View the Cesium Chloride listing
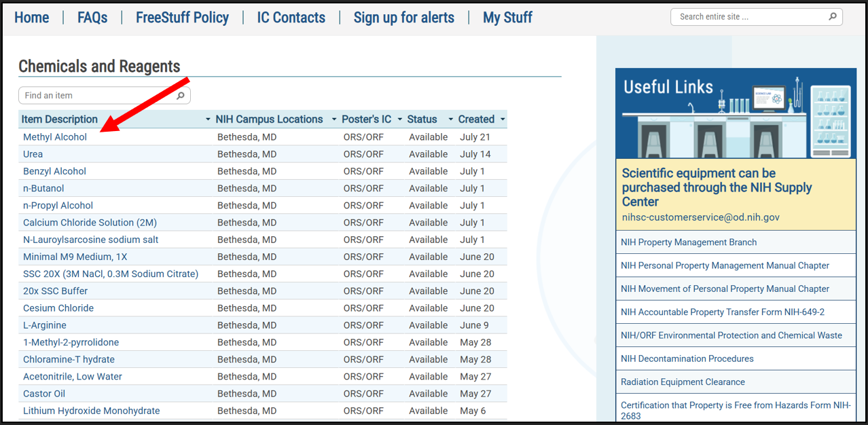This screenshot has height=425, width=868. tap(58, 308)
